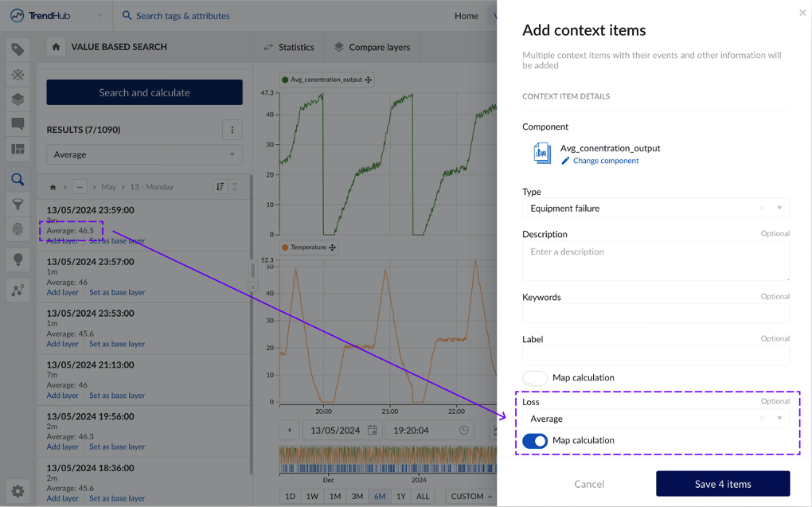Click the Change component link
The image size is (812, 507).
pyautogui.click(x=605, y=161)
